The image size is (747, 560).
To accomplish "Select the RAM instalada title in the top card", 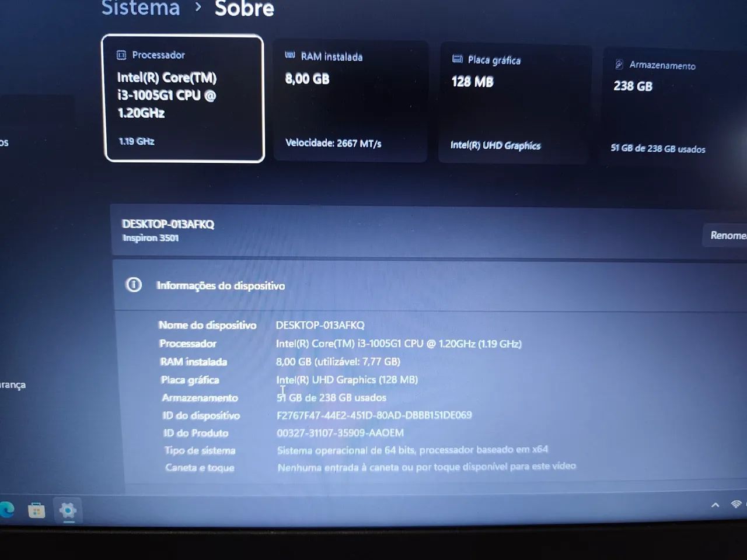I will coord(331,57).
